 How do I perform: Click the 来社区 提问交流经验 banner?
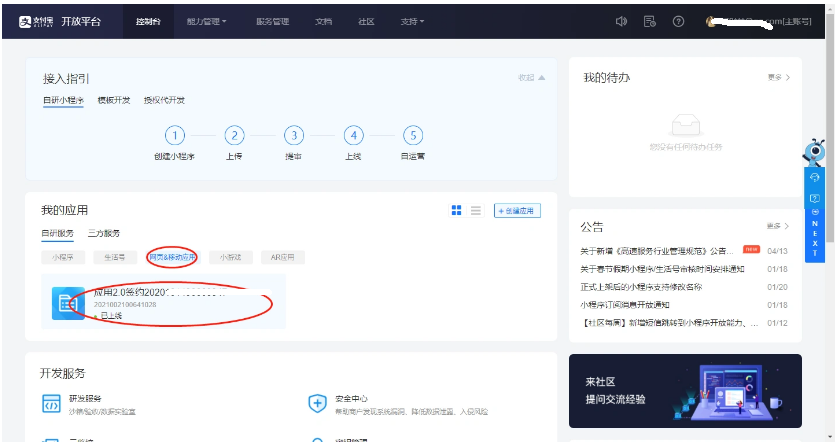pyautogui.click(x=684, y=391)
